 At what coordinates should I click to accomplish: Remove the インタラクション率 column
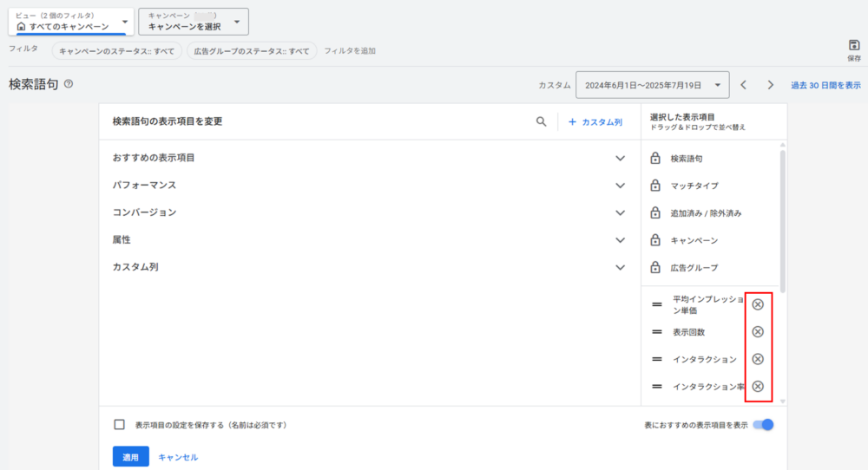[757, 387]
